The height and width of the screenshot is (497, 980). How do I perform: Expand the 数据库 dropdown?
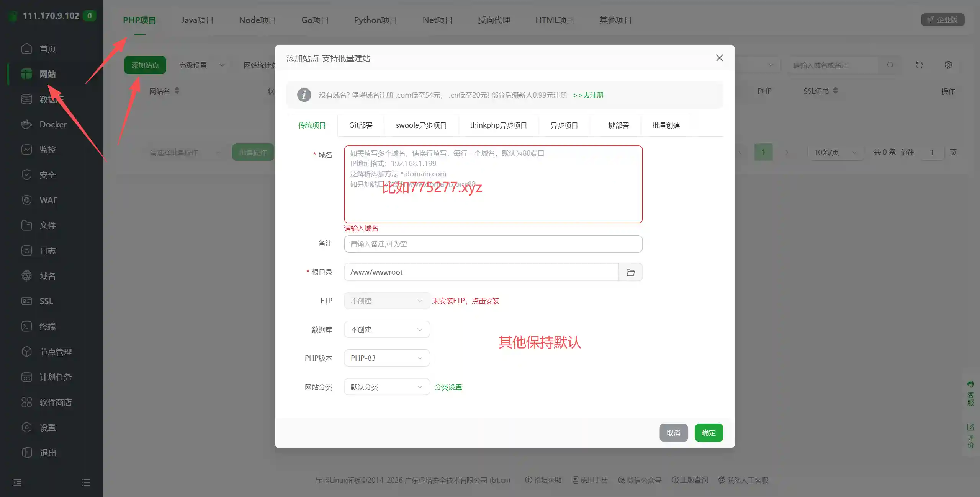tap(387, 329)
